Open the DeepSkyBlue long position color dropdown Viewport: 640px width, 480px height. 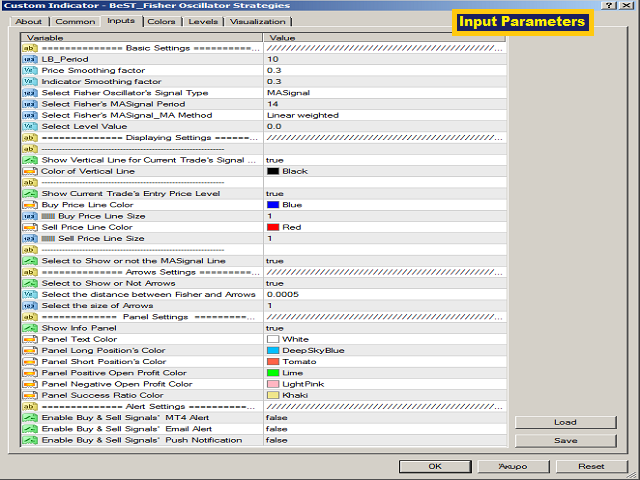coord(385,351)
